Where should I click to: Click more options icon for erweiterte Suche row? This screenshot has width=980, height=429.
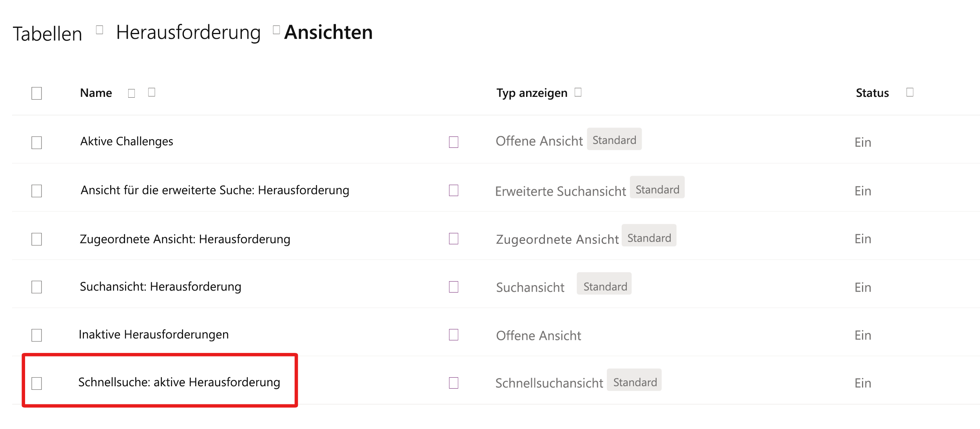tap(454, 190)
